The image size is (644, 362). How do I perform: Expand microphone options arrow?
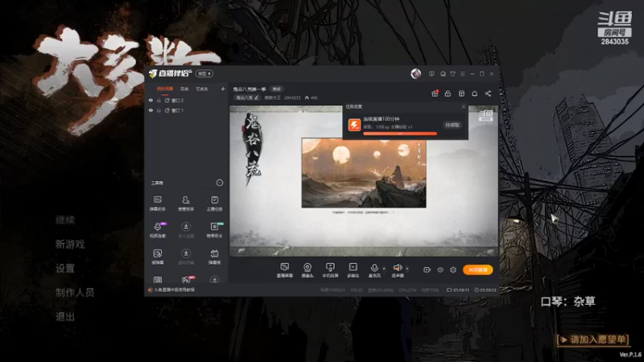pyautogui.click(x=384, y=269)
